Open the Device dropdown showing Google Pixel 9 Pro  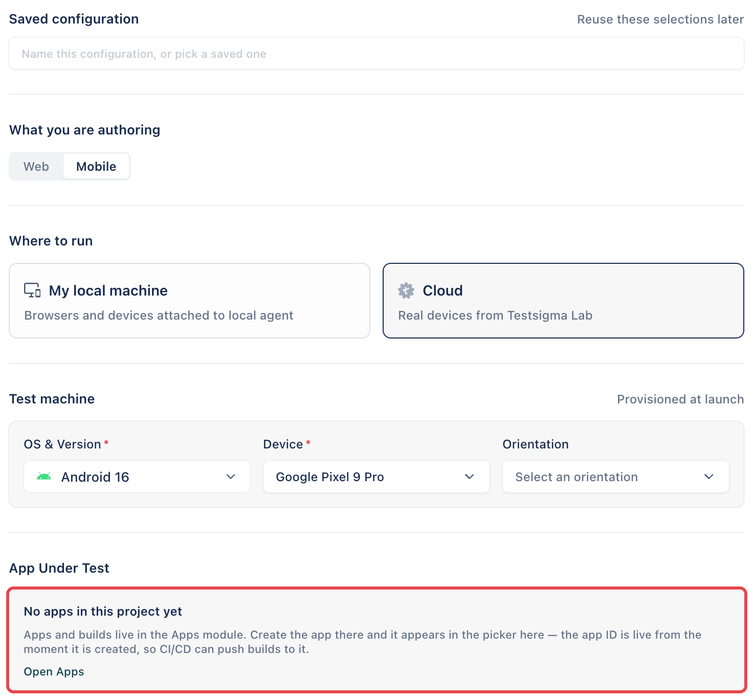point(376,477)
